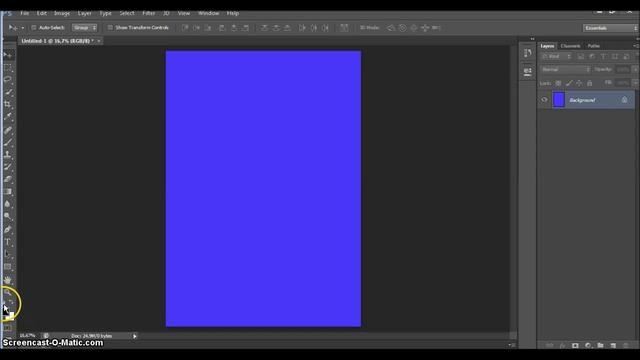Select the History Brush tool

coord(8,167)
